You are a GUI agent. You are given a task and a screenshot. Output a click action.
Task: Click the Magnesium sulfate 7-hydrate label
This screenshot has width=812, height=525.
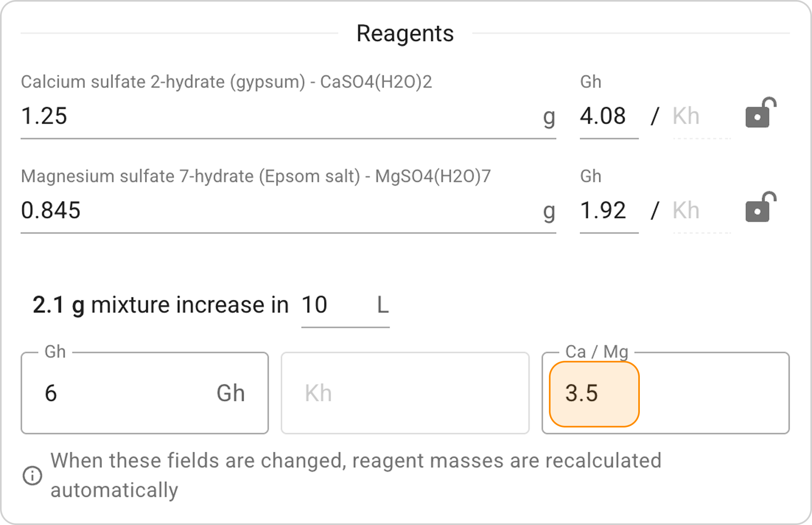[x=256, y=176]
